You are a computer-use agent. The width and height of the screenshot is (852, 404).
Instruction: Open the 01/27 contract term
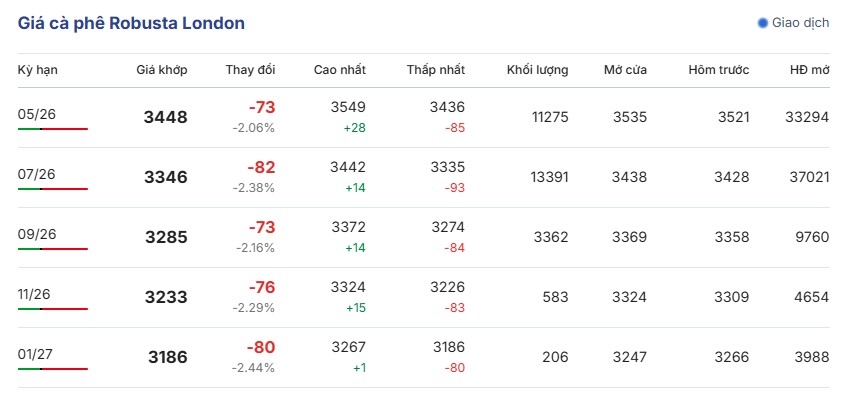(x=37, y=354)
